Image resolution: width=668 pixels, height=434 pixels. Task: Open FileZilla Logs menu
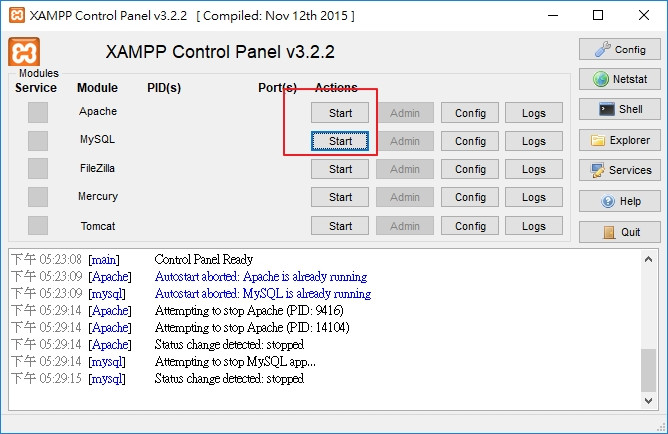click(x=534, y=169)
